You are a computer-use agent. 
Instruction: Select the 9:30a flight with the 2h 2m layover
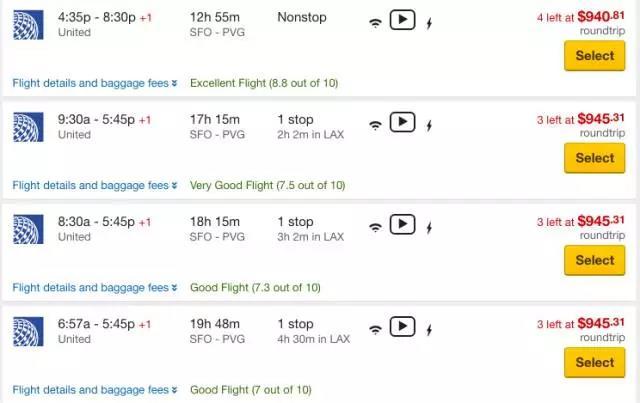594,158
